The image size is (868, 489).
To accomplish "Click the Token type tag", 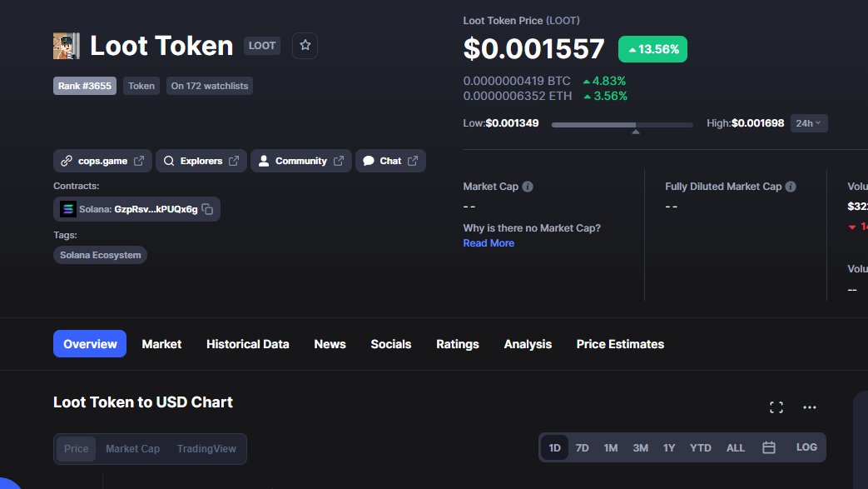I will (x=141, y=86).
